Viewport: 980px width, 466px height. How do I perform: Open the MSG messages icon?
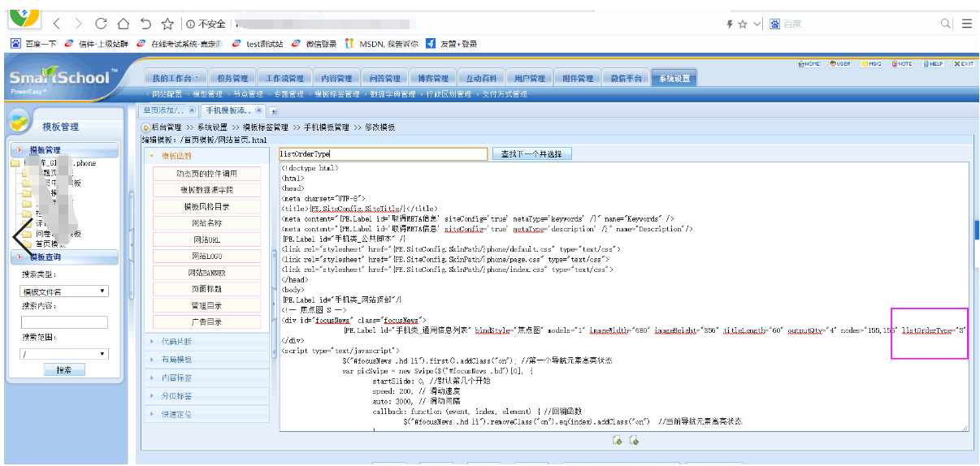coord(871,63)
